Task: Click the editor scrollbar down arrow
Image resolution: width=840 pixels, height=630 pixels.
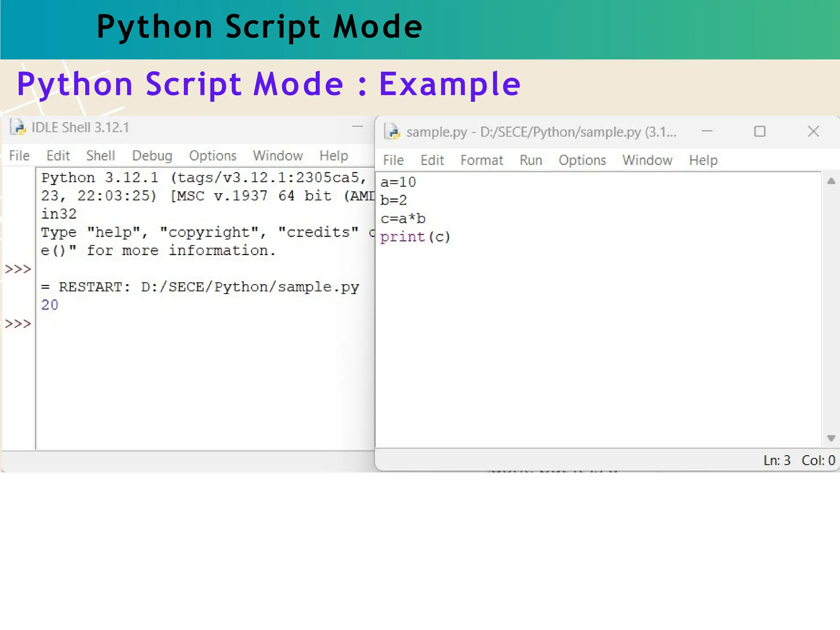Action: [831, 438]
